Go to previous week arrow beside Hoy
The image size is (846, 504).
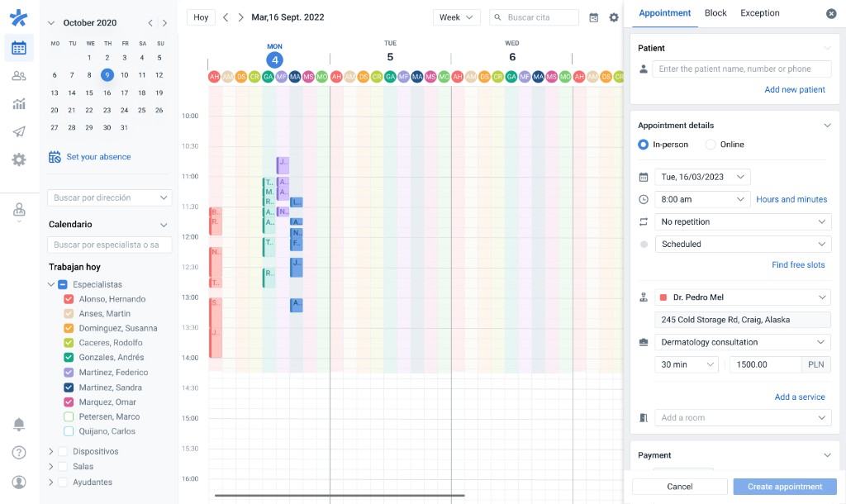pos(226,17)
